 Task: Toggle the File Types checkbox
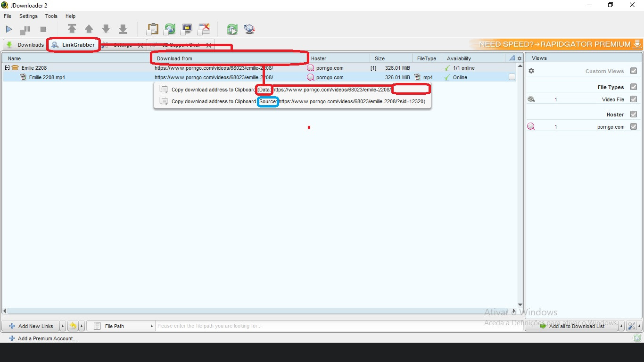coord(634,87)
